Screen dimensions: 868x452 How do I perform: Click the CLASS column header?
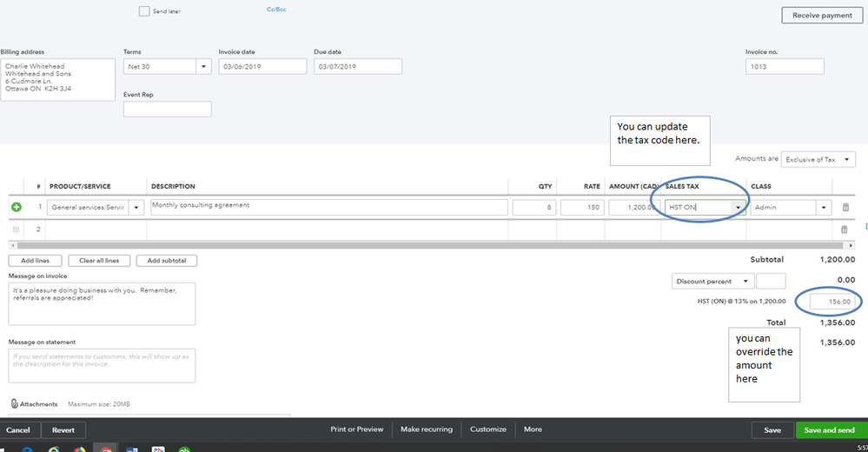click(x=760, y=187)
